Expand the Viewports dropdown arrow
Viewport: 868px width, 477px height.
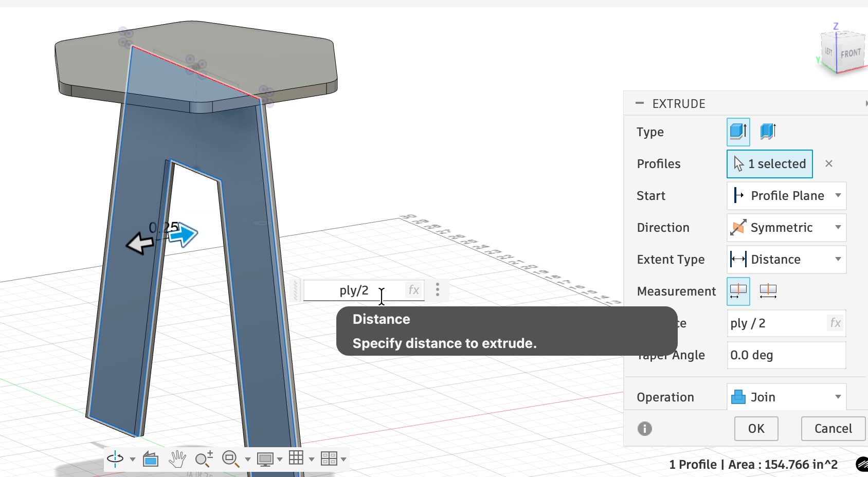pyautogui.click(x=343, y=459)
